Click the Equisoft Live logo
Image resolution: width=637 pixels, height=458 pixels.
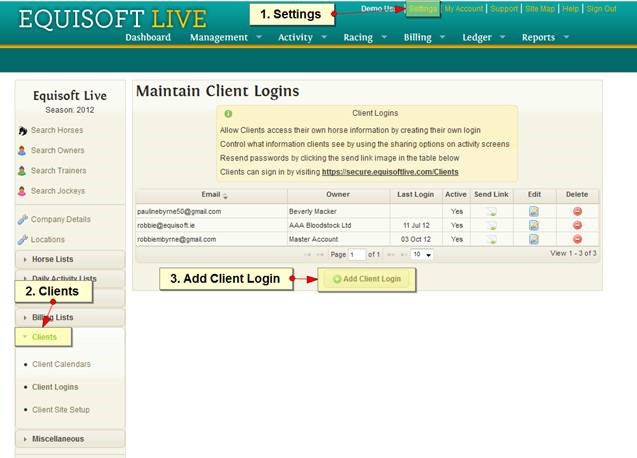click(x=113, y=19)
